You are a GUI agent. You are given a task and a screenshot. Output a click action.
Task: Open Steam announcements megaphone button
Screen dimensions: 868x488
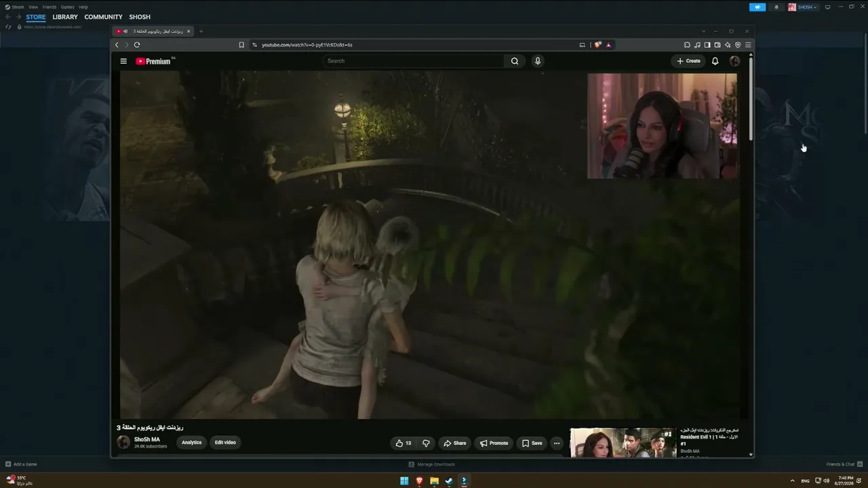tap(757, 7)
